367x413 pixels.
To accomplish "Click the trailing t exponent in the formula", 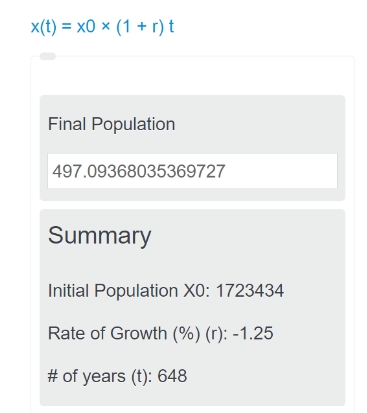I will coord(171,26).
